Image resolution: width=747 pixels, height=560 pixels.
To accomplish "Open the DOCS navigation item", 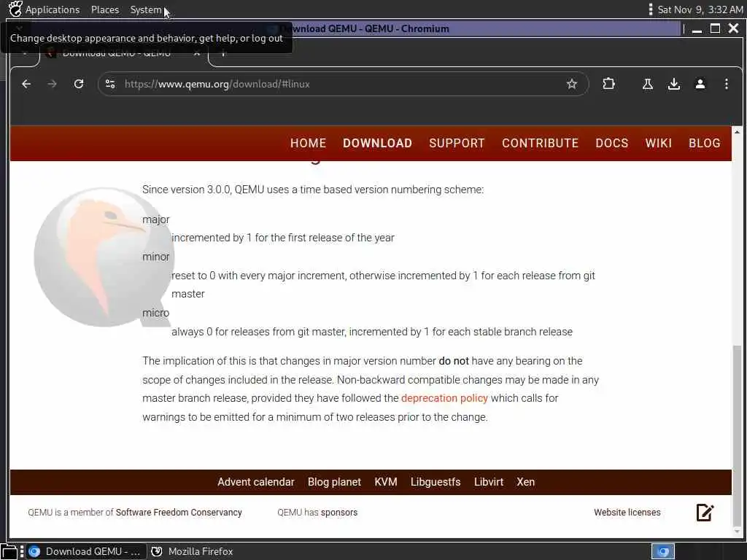I will tap(612, 144).
